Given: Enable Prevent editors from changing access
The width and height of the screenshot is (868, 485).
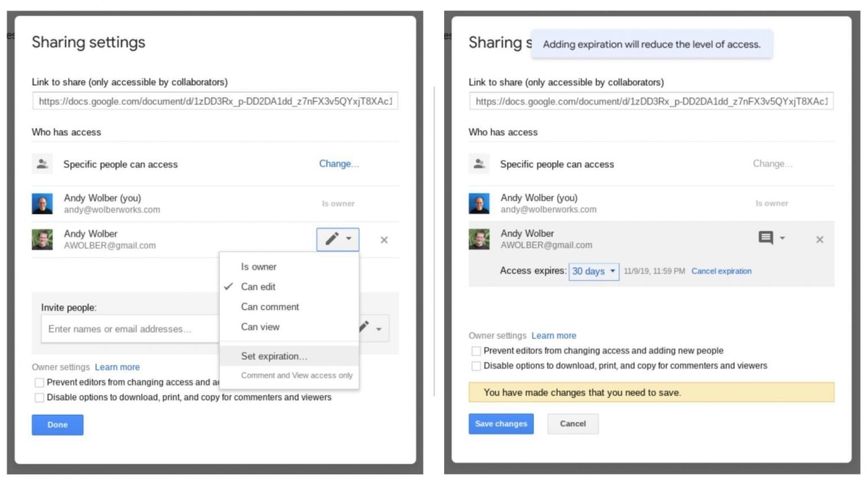Looking at the screenshot, I should [x=39, y=384].
